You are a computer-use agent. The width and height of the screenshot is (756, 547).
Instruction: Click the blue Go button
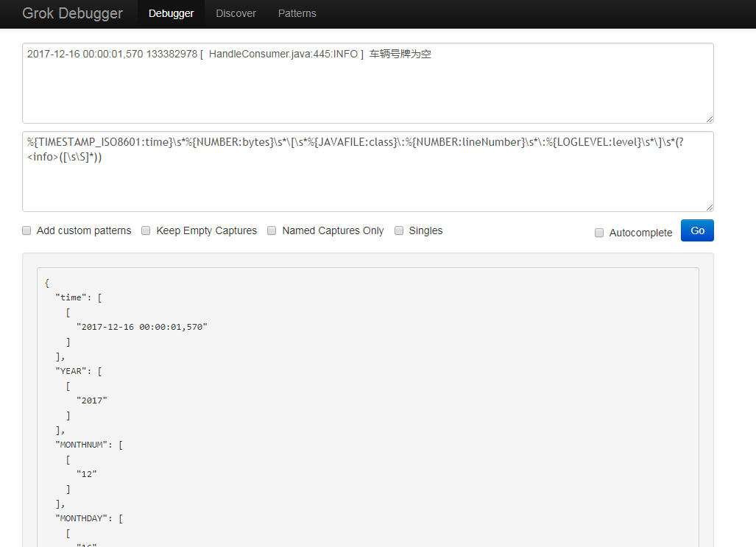(697, 230)
